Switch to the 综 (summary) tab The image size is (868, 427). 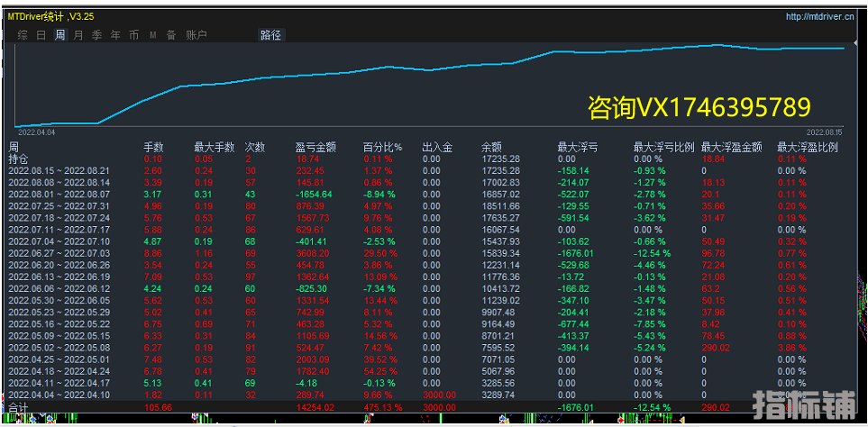[x=22, y=35]
